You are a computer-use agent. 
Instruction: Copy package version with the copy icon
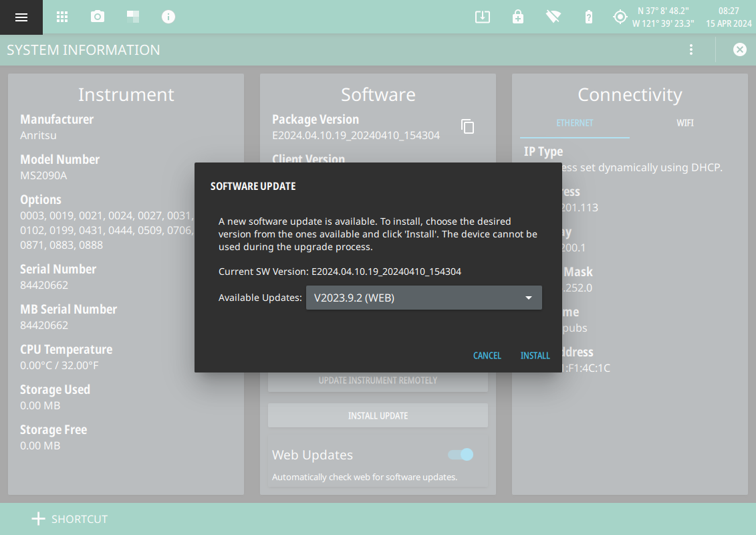click(x=468, y=126)
